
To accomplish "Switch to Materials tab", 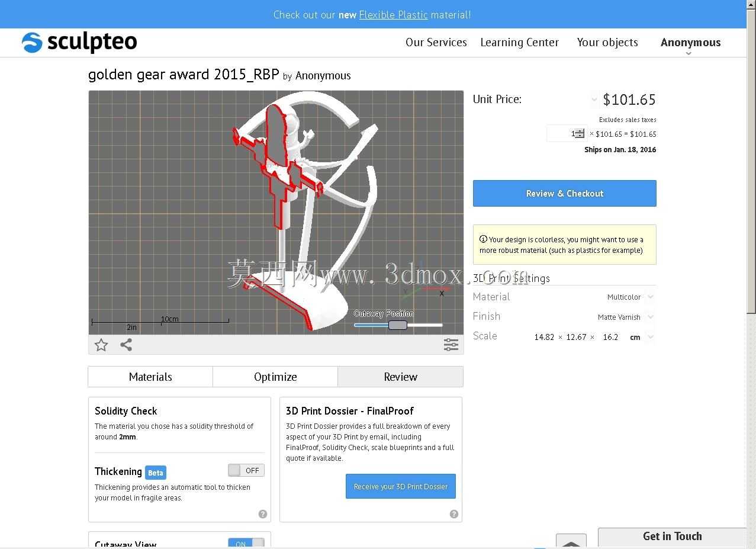I will point(150,377).
